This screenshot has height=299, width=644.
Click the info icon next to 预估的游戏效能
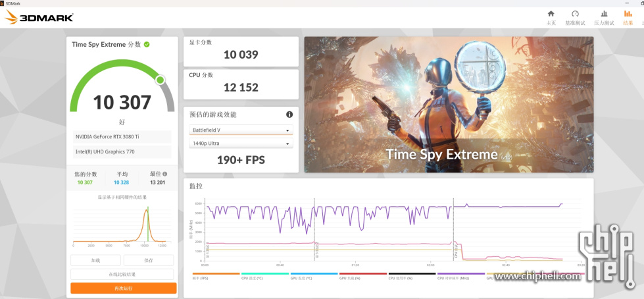pos(289,115)
